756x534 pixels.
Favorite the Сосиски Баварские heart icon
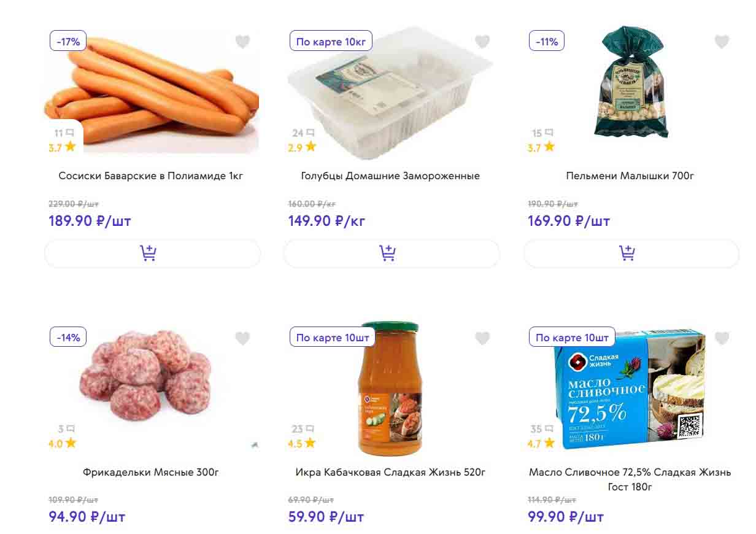(x=242, y=42)
